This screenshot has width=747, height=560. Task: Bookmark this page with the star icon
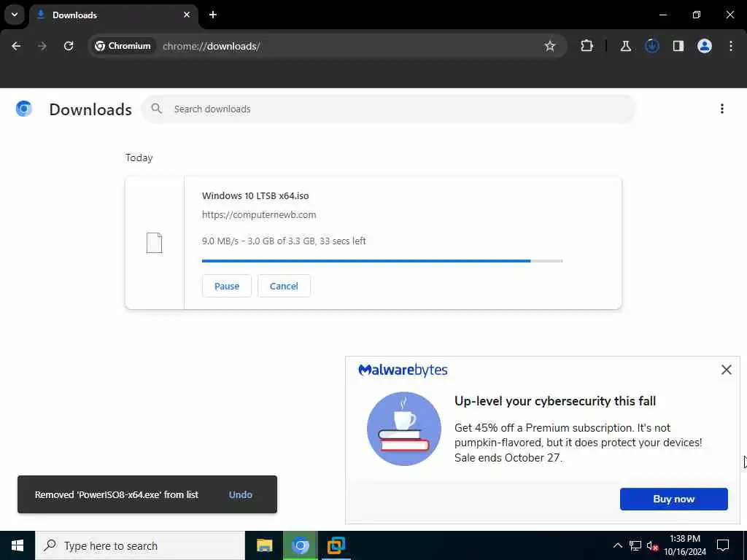coord(550,46)
